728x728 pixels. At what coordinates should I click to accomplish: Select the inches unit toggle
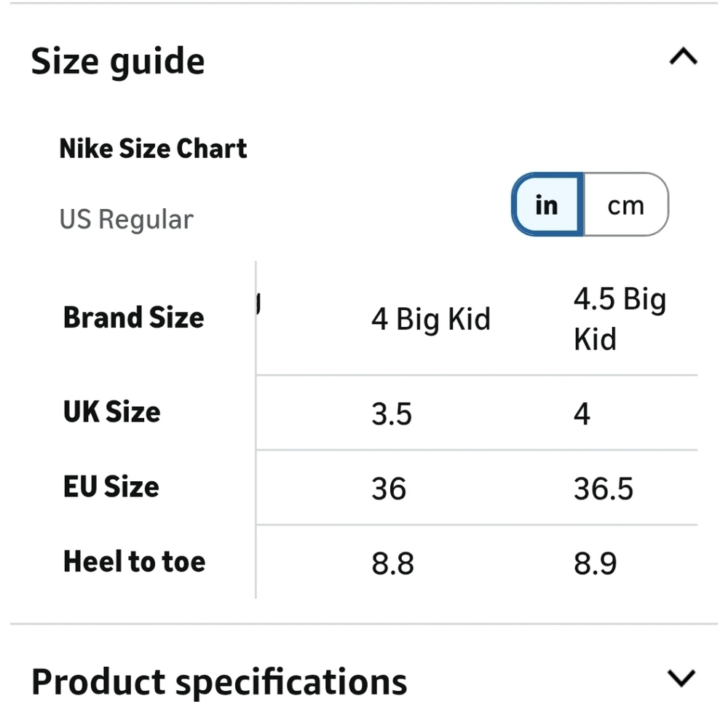[x=546, y=205]
